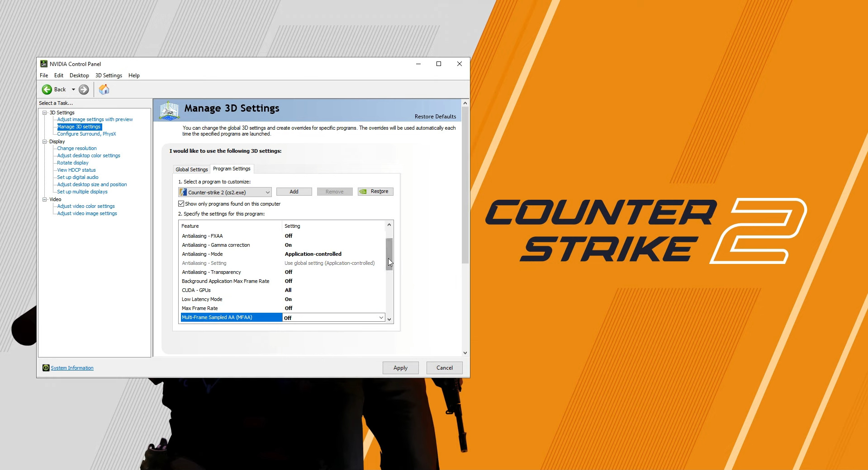
Task: Click the green Back arrow icon
Action: (47, 89)
